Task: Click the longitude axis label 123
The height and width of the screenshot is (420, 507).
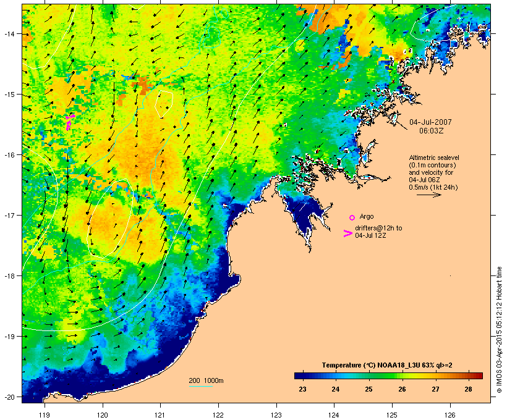Action: (276, 415)
